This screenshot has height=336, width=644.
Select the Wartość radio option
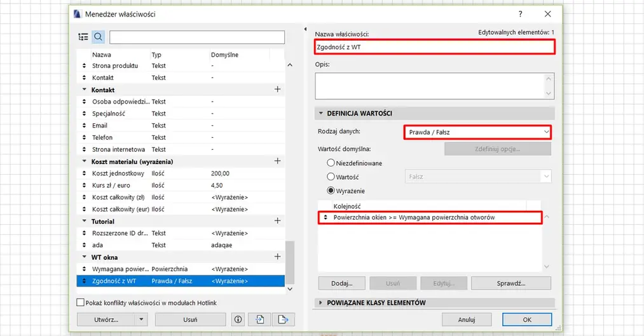(331, 177)
